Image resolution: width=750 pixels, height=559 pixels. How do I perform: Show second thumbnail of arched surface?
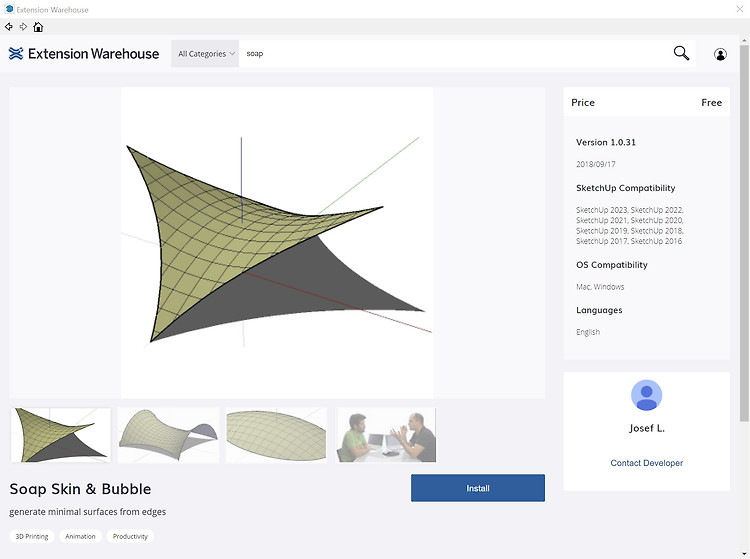(168, 435)
